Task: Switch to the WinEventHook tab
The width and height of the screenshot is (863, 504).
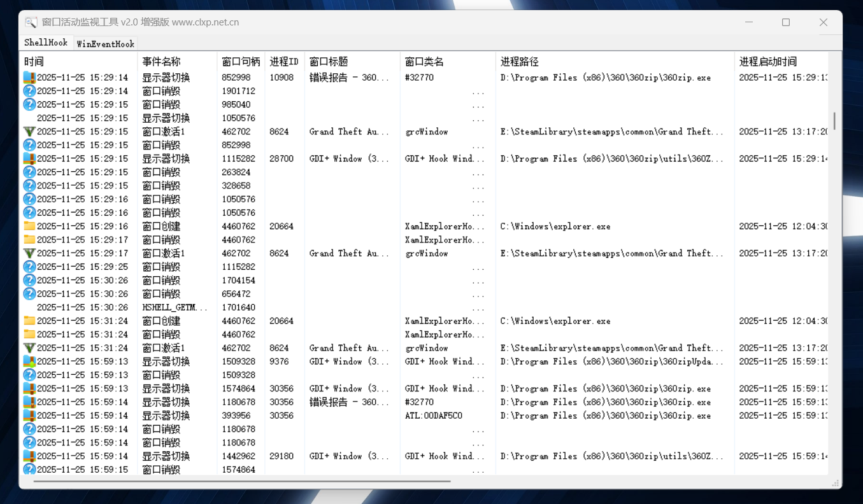Action: click(x=105, y=44)
